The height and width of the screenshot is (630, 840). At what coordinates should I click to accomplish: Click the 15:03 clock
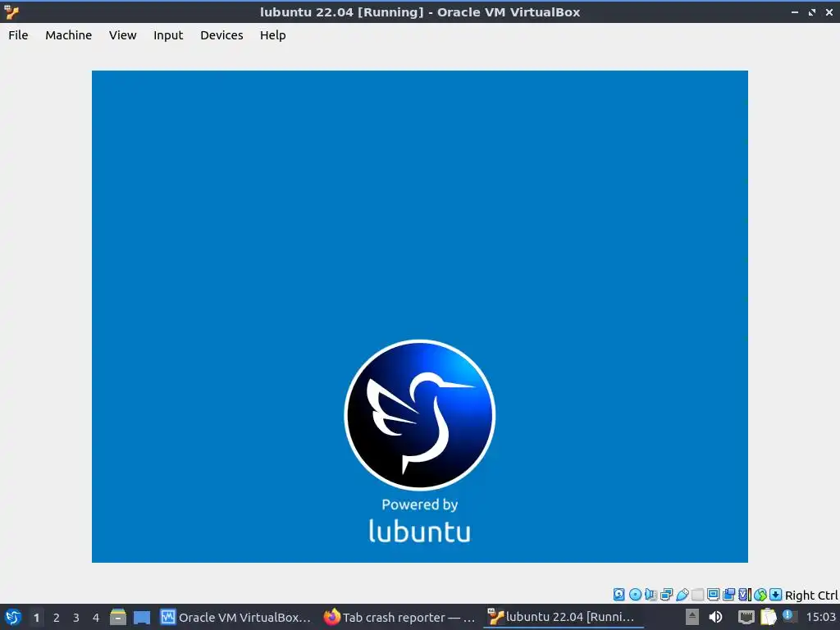click(x=820, y=617)
